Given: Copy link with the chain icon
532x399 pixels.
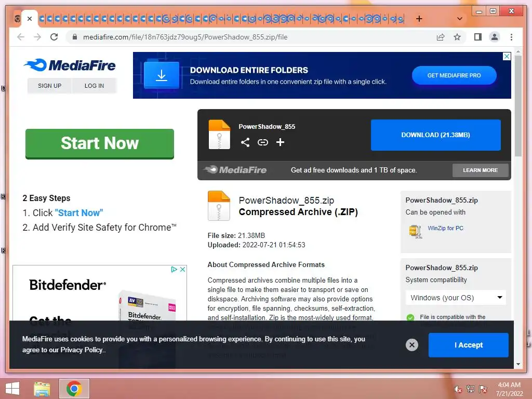Looking at the screenshot, I should click(x=262, y=142).
